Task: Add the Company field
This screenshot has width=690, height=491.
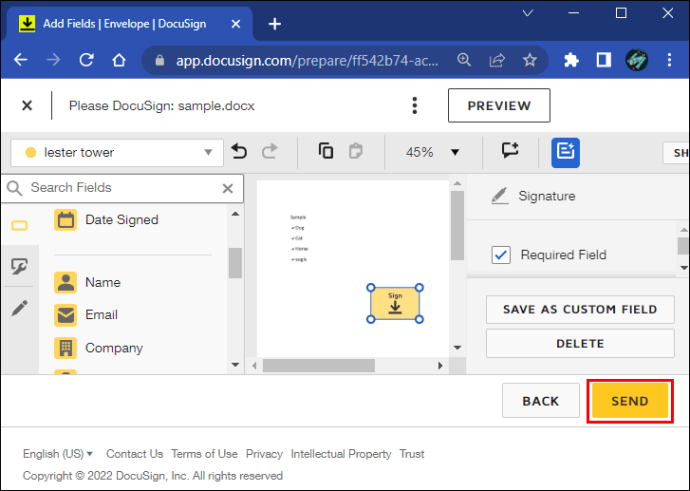Action: click(x=99, y=348)
